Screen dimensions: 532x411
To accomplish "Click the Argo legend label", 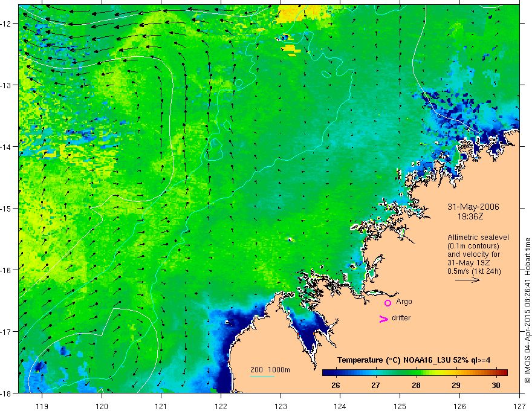I will point(404,302).
